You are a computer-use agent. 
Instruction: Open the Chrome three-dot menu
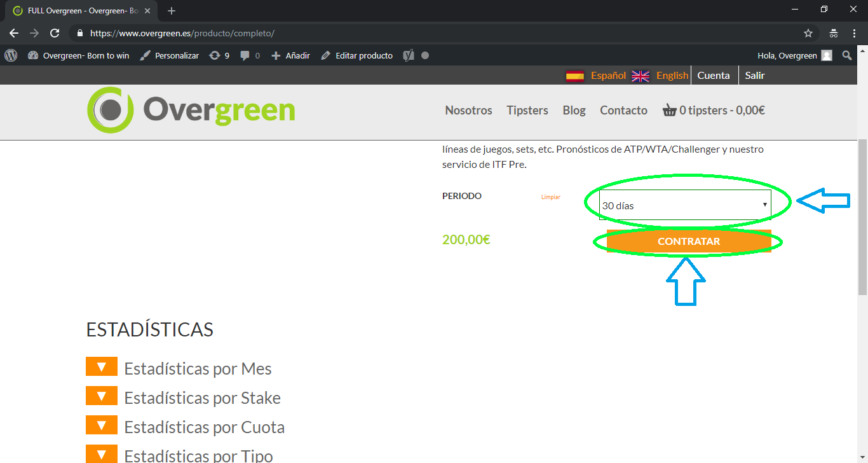click(x=854, y=33)
